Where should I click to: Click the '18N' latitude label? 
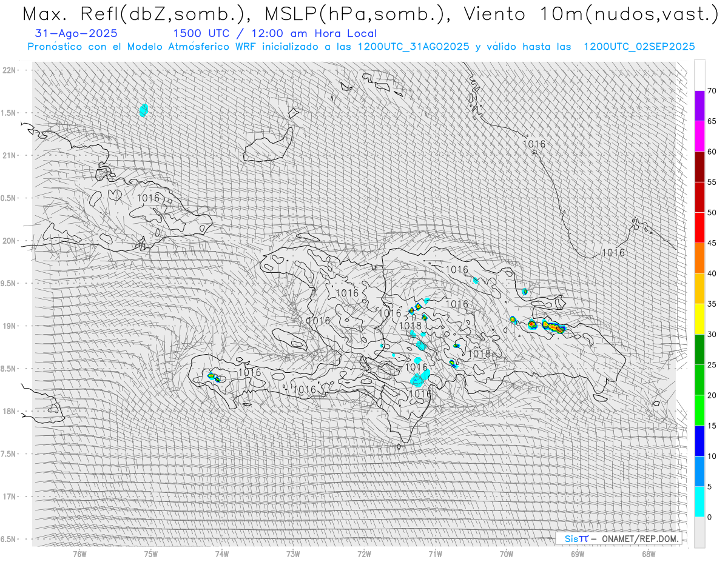9,411
